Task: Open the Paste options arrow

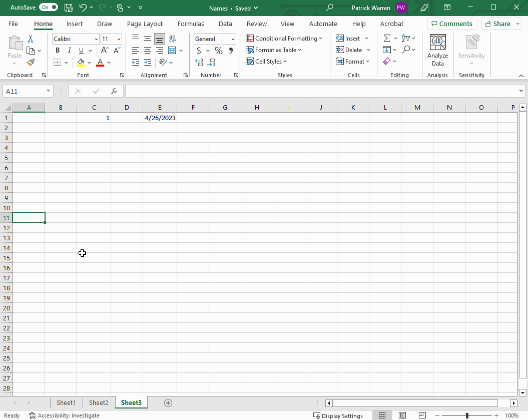Action: (14, 63)
